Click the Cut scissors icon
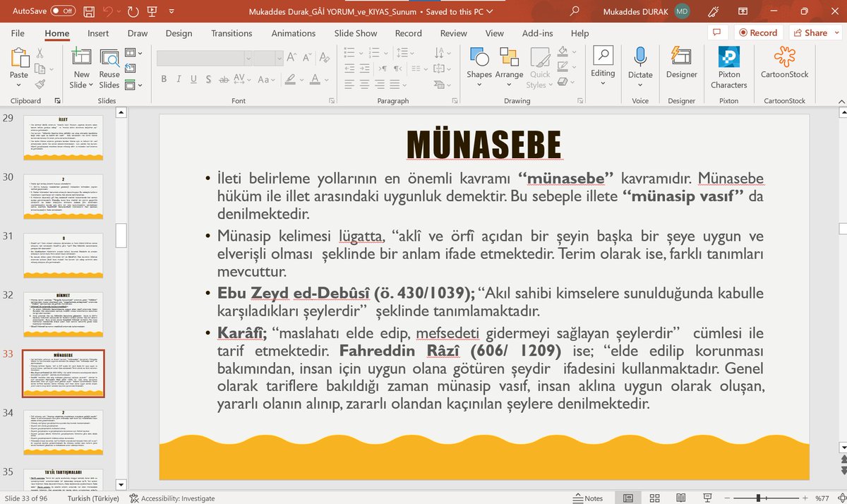 (40, 53)
